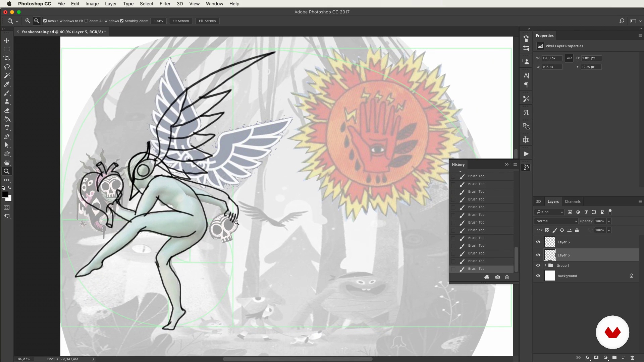Expand the Group 1 layer folder
This screenshot has height=362, width=644.
545,265
